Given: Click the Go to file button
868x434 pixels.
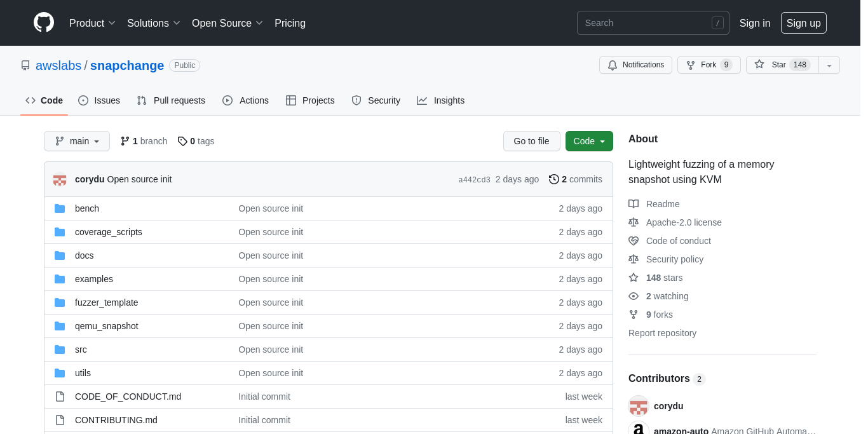Looking at the screenshot, I should pos(531,141).
